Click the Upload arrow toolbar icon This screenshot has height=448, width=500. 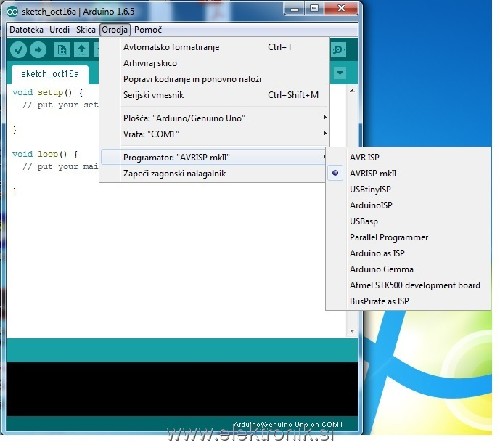38,50
